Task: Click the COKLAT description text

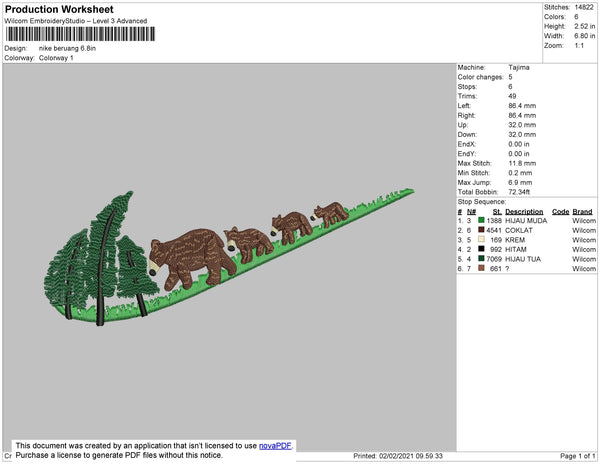Action: click(519, 230)
